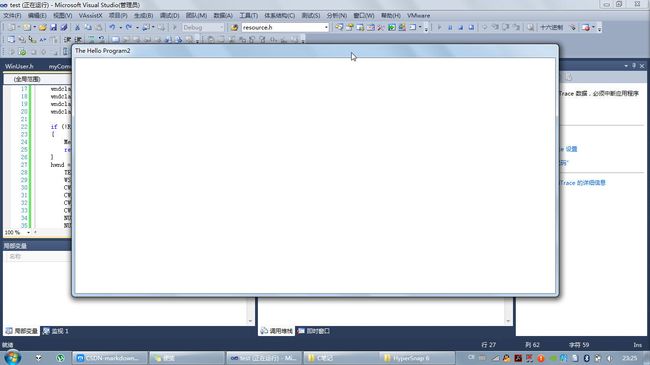The image size is (650, 365).
Task: Open the HyperSnap 6 taskbar button
Action: [417, 358]
